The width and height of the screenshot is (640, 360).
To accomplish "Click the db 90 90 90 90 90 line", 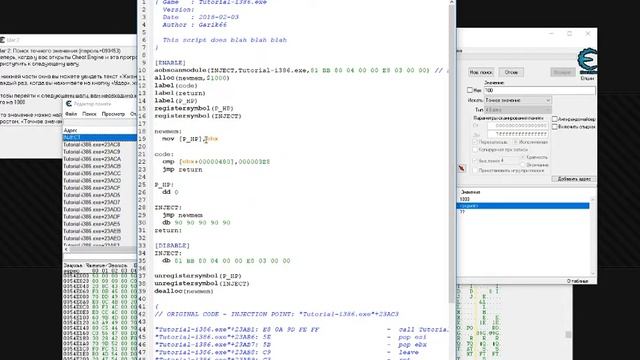I will pyautogui.click(x=196, y=223).
